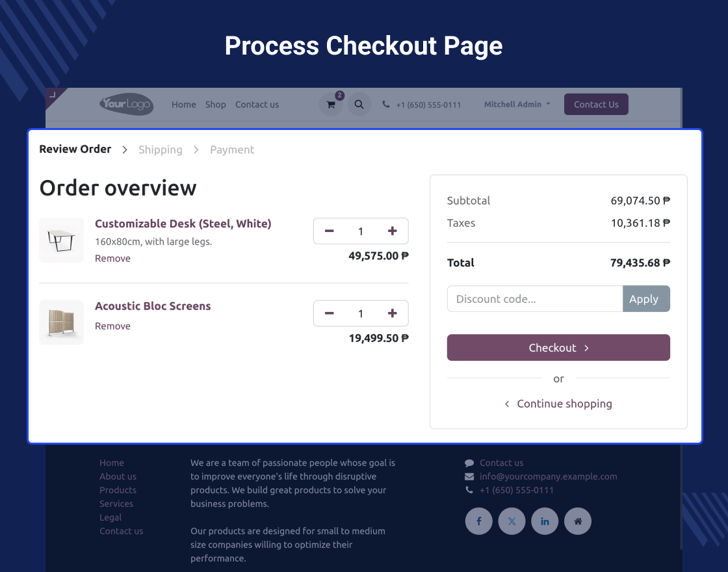Click the Subtotal amount 69,074.50 ₱
The image size is (728, 572).
[640, 201]
